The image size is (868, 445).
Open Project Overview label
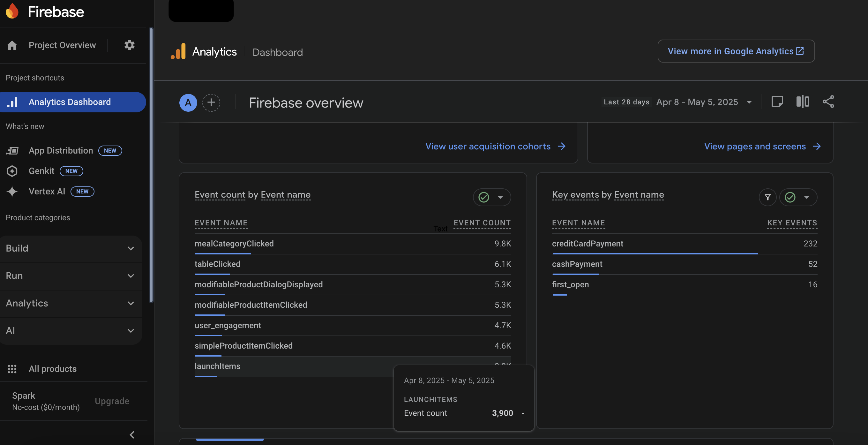tap(62, 45)
